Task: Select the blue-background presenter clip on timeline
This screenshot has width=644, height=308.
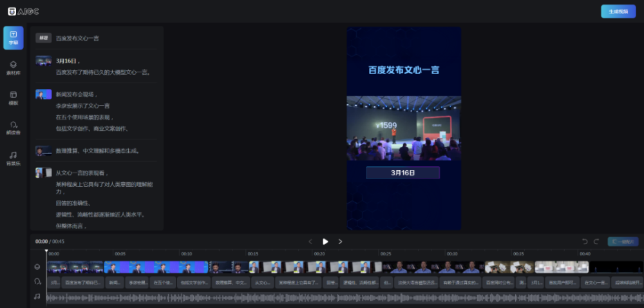Action: coord(156,267)
